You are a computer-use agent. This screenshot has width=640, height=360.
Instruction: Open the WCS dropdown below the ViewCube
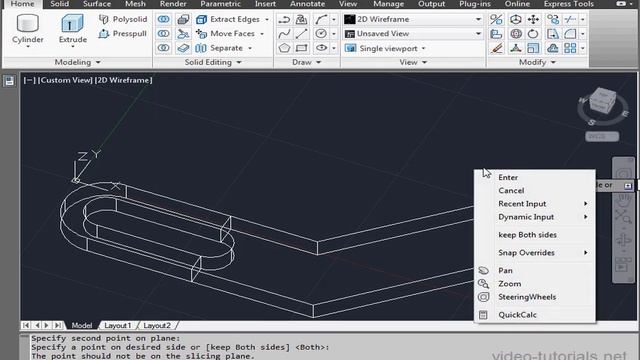(602, 136)
